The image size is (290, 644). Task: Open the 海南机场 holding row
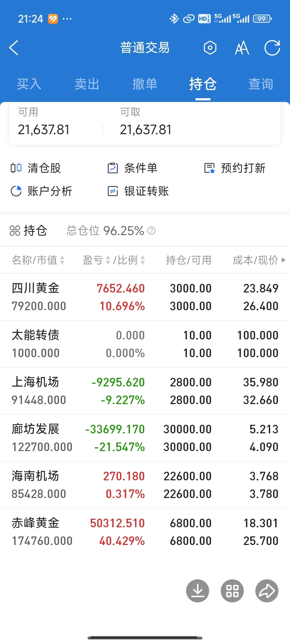(x=145, y=485)
